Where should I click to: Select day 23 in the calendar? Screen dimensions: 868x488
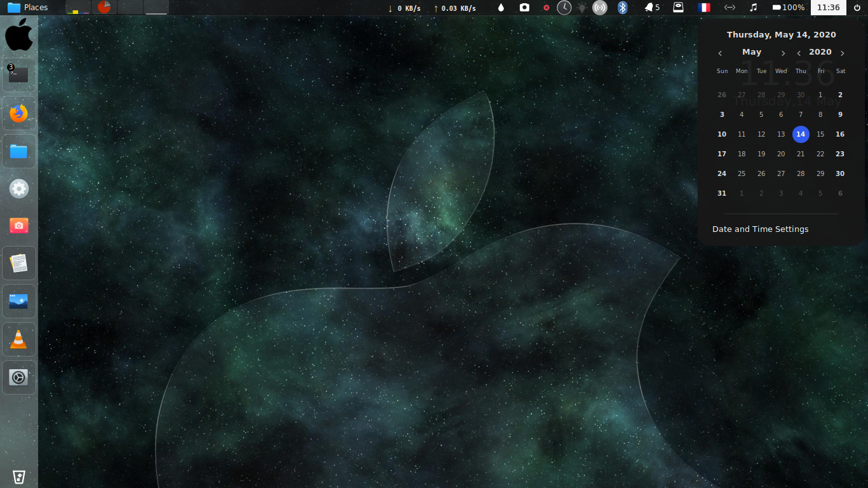(x=840, y=154)
